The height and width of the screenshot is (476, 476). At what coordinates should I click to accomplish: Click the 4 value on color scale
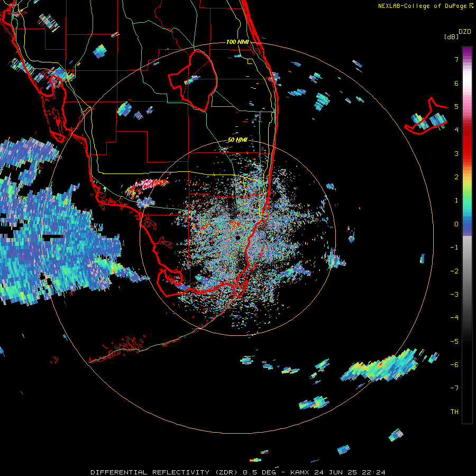(456, 130)
